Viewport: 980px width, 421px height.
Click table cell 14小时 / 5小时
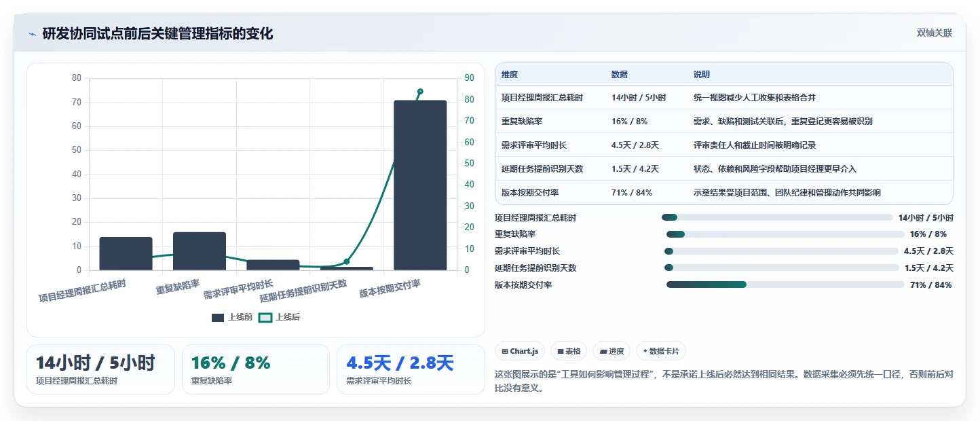[639, 98]
